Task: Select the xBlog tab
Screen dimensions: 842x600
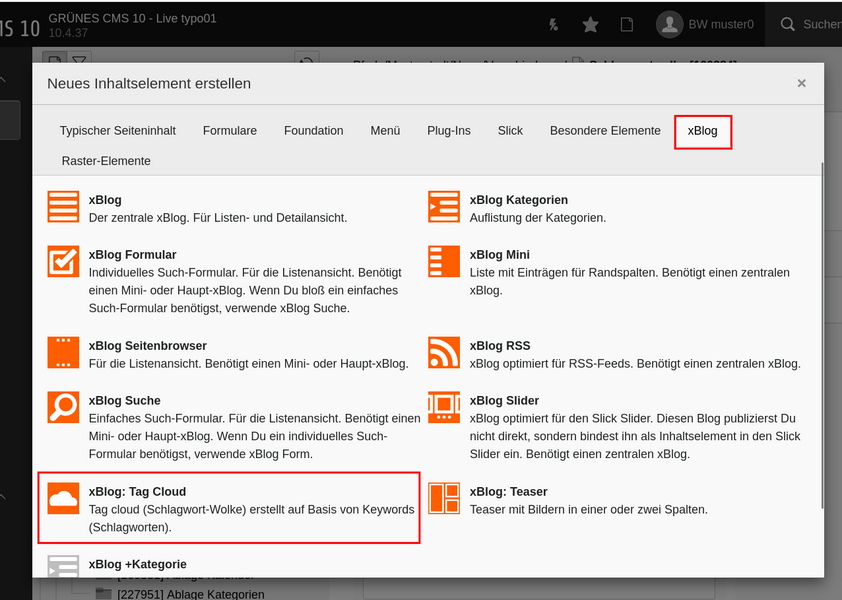Action: [702, 131]
